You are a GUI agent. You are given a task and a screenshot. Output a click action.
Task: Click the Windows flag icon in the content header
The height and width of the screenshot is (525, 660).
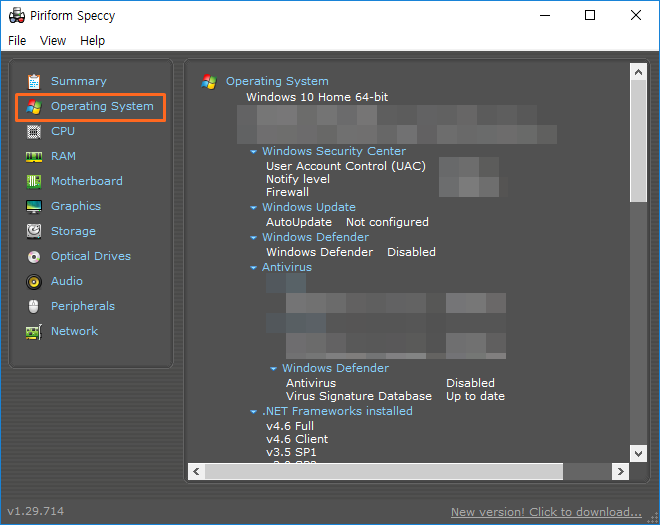pos(209,82)
